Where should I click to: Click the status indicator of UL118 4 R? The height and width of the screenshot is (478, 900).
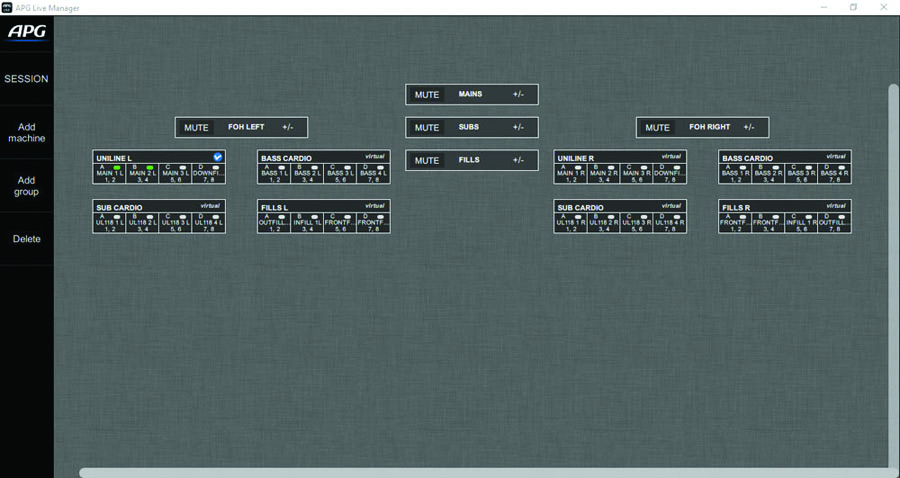677,217
